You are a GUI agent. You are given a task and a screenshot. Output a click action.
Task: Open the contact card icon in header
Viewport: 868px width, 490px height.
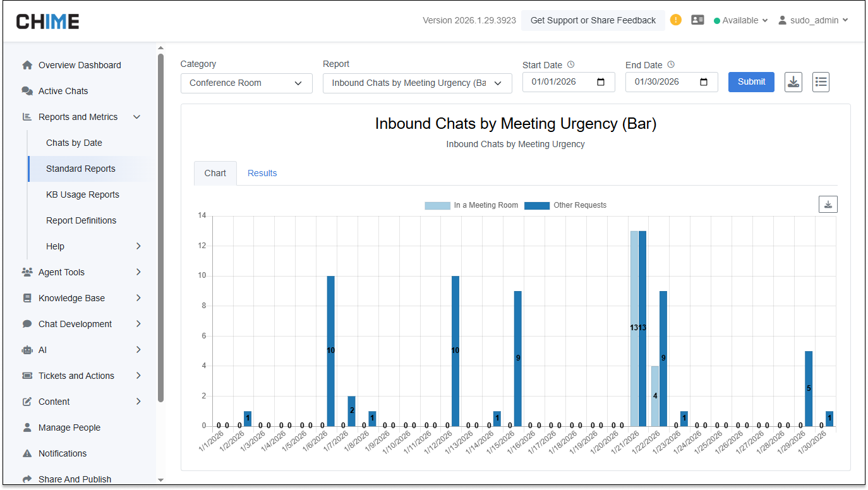(697, 20)
